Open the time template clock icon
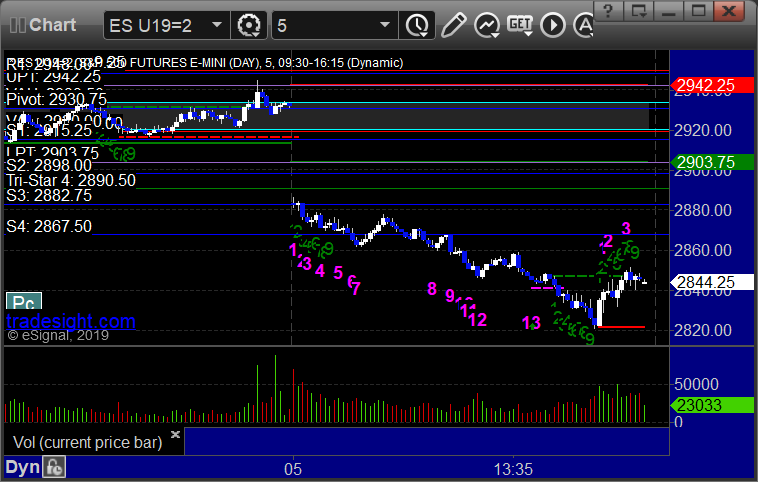This screenshot has width=758, height=482. coord(416,25)
